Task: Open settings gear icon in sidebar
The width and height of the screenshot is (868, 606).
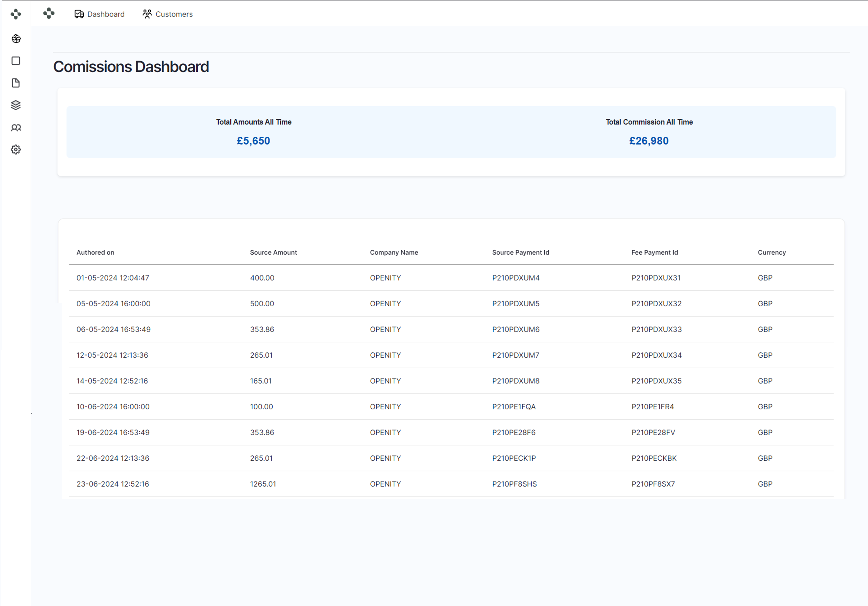Action: 16,150
